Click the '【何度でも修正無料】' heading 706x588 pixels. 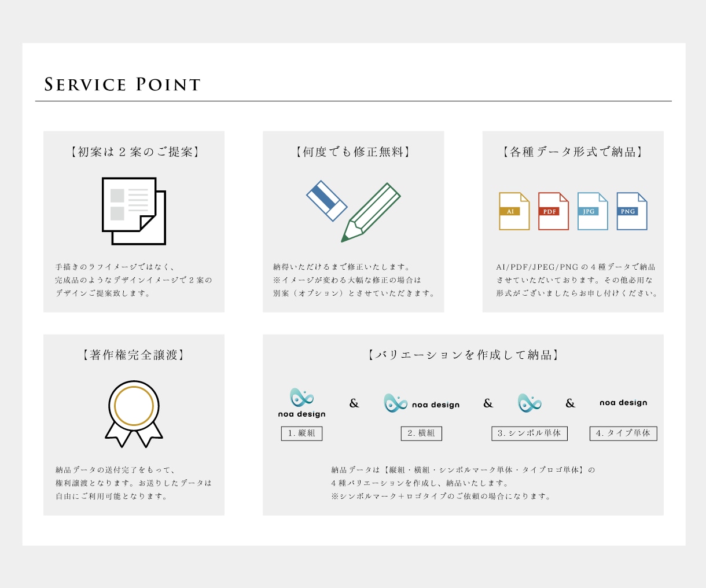pyautogui.click(x=354, y=152)
